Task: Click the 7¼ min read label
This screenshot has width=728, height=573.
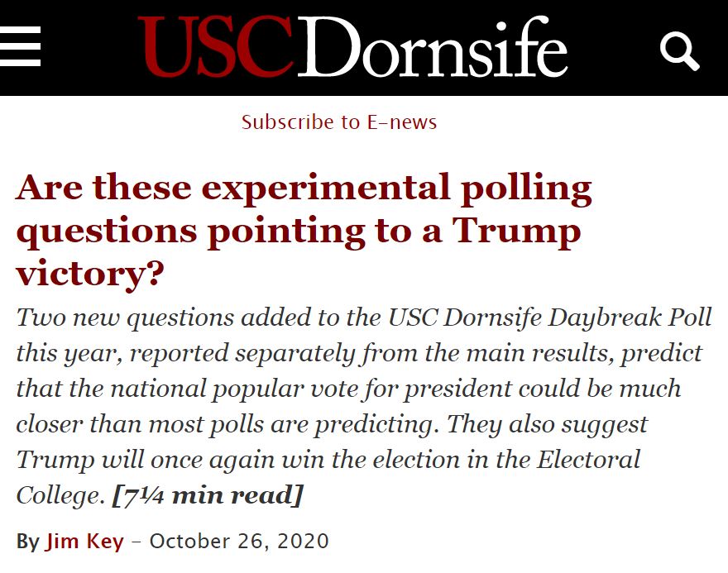Action: (208, 495)
